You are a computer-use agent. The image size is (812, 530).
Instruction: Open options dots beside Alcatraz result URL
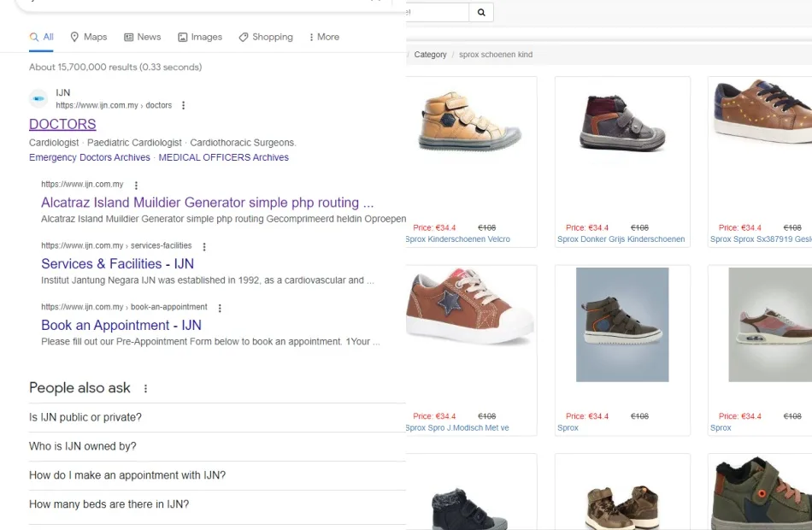click(x=136, y=185)
